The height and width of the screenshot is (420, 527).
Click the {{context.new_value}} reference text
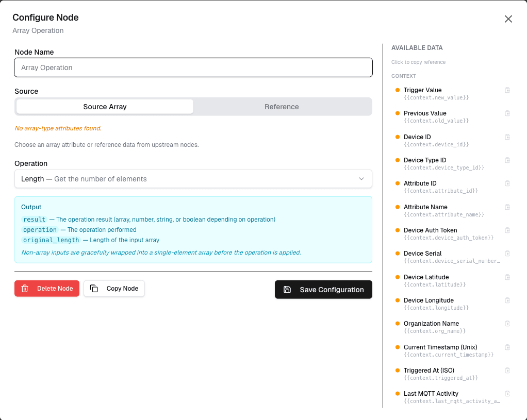tap(436, 97)
